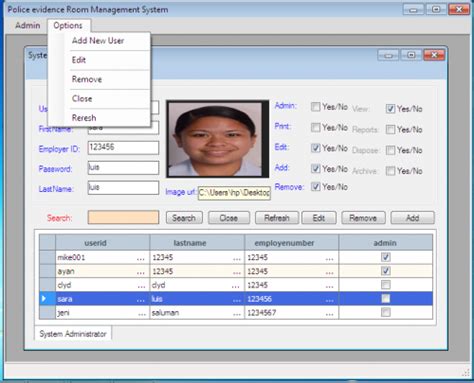Enable the Archive Yes/No checkbox

[390, 171]
